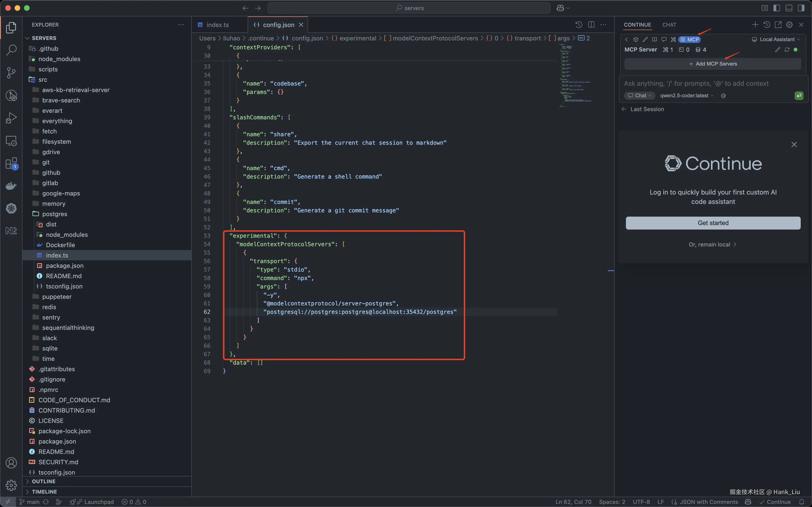Screen dimensions: 812x507
Task: Toggle the secondary side bar layout button
Action: [x=801, y=8]
